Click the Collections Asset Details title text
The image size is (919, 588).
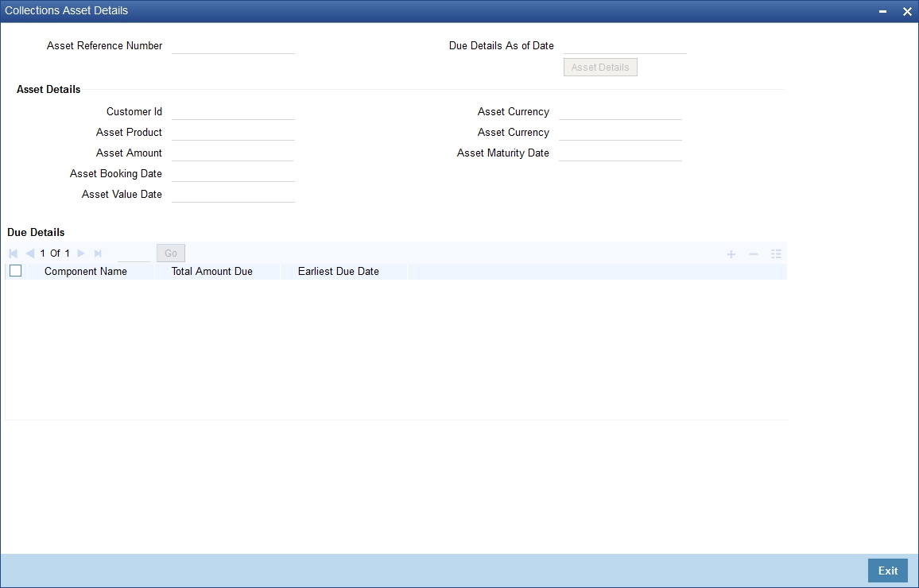[66, 10]
